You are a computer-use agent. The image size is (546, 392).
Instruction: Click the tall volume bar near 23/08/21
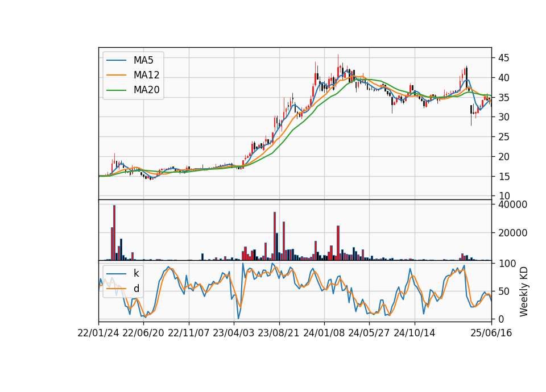[x=275, y=236]
